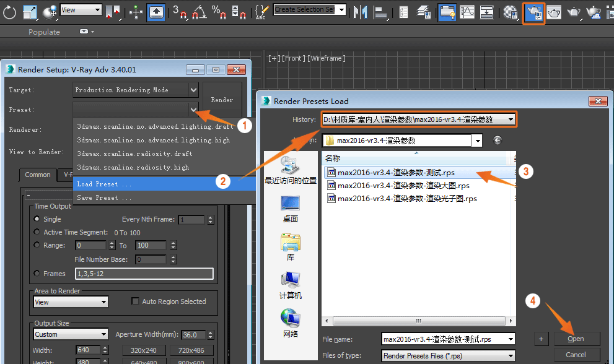Click the Render Setup teapot icon
Image resolution: width=614 pixels, height=364 pixels.
point(533,13)
